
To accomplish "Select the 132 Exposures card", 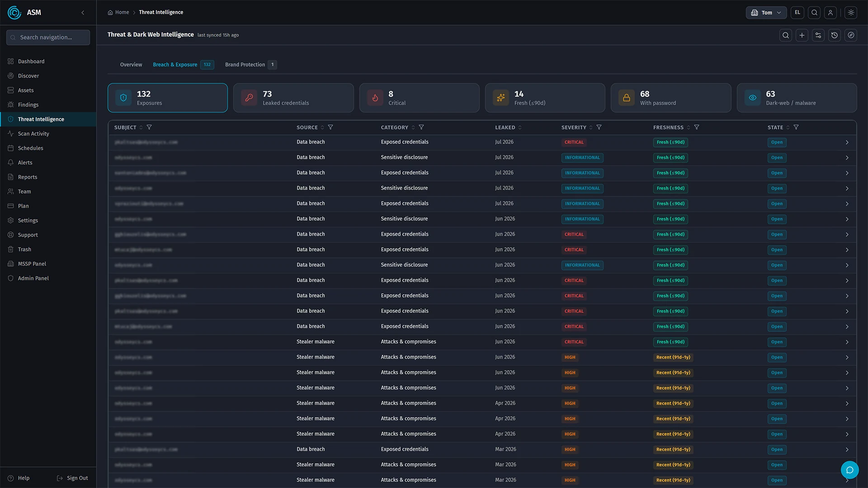I will 168,98.
